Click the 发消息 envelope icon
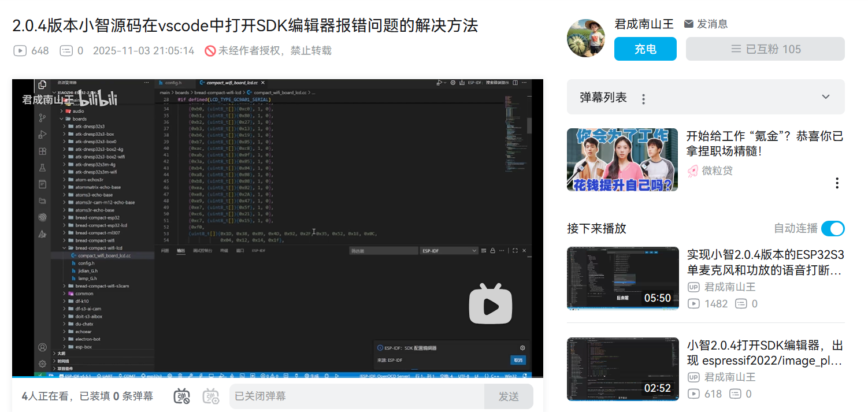Image resolution: width=868 pixels, height=412 pixels. coord(689,24)
